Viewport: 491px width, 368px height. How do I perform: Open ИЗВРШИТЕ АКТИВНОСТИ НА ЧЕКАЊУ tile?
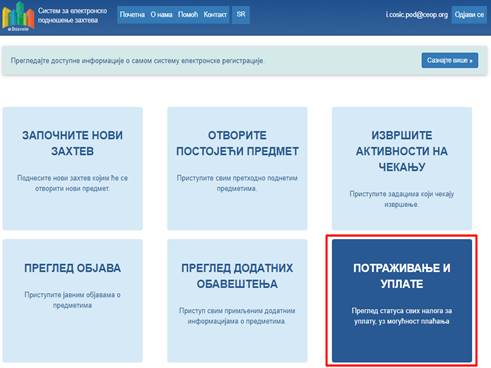(x=402, y=168)
